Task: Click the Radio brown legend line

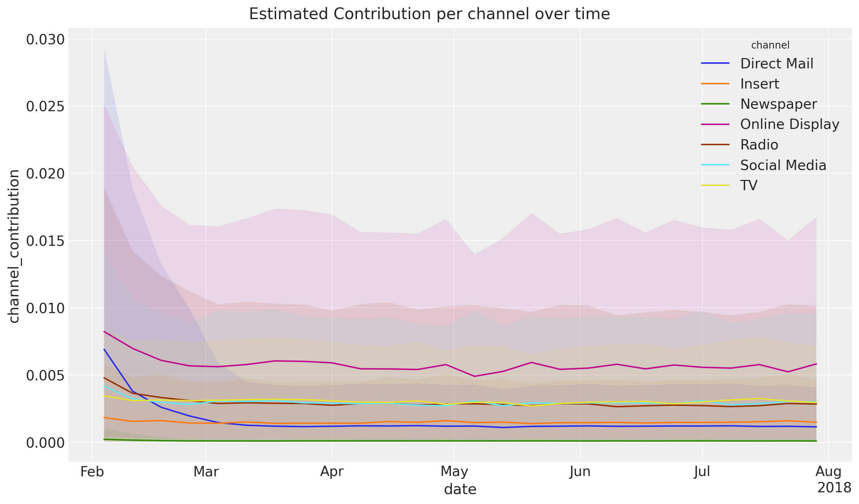Action: pos(715,145)
